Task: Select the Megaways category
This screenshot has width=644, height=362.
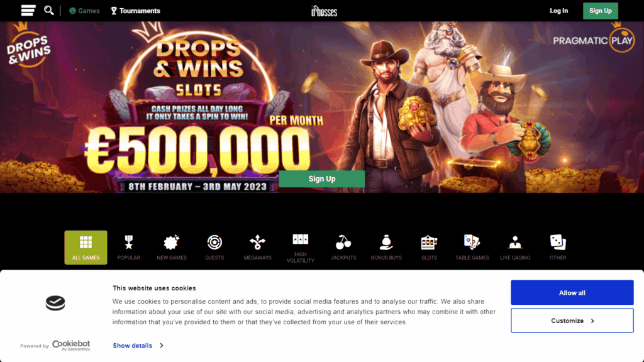Action: pyautogui.click(x=257, y=248)
